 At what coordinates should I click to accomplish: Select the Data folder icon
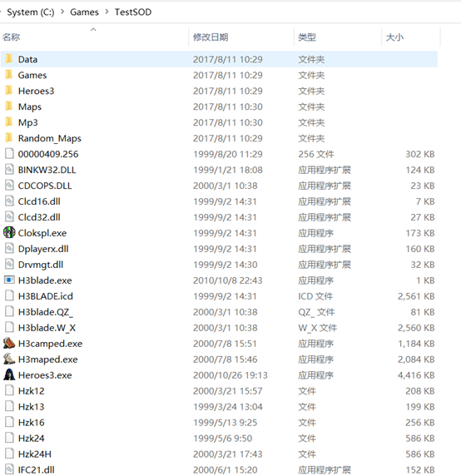coord(9,59)
